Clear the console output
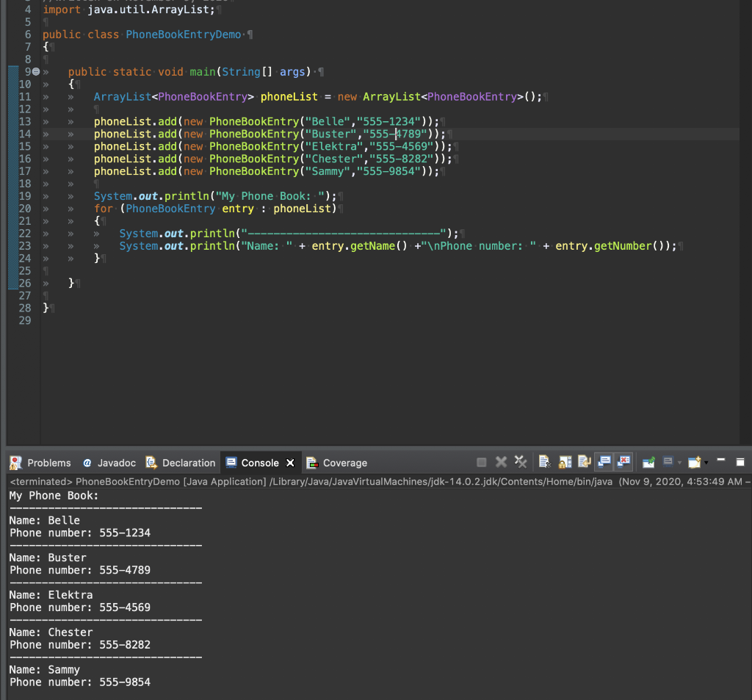 (544, 462)
